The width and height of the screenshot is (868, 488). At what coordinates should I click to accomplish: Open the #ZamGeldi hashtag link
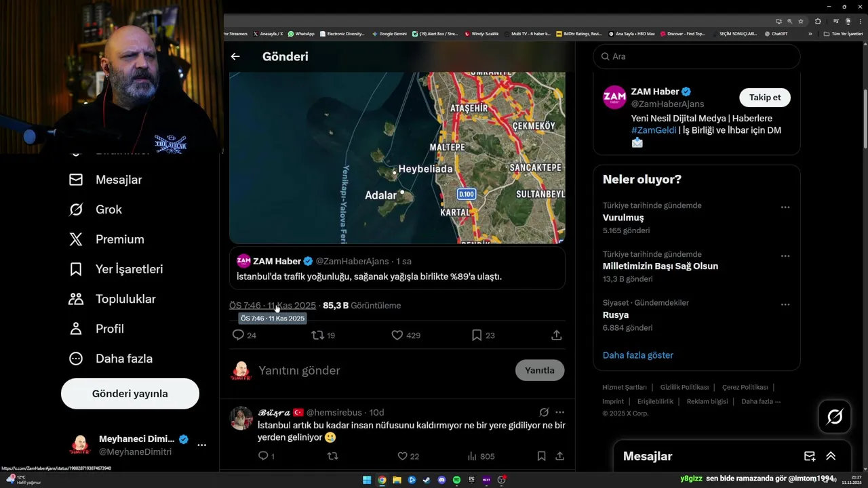[654, 130]
